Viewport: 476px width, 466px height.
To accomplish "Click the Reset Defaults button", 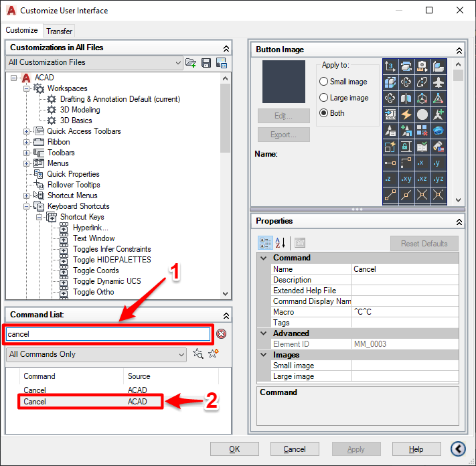I will point(424,244).
